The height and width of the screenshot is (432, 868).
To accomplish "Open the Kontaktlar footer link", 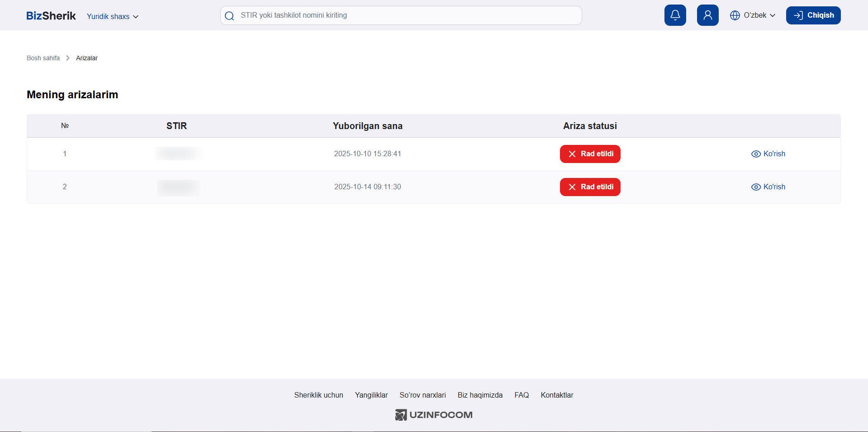I will [x=557, y=395].
